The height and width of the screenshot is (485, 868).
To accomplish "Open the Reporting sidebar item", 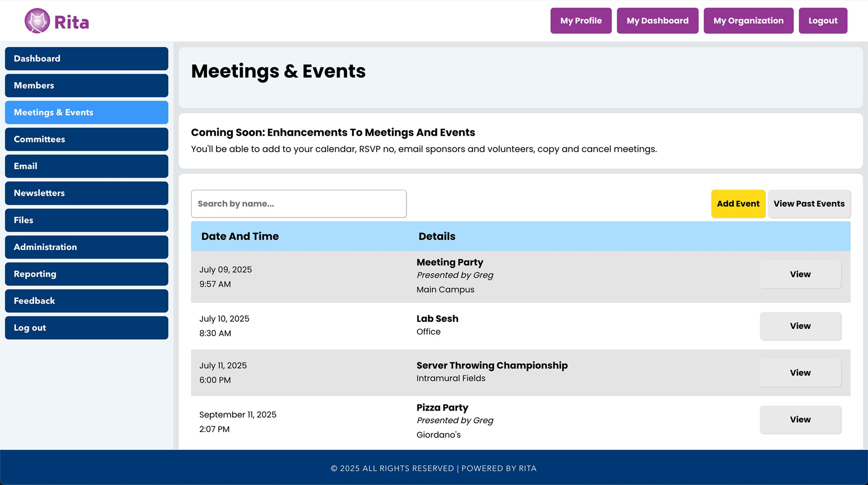I will coord(86,274).
